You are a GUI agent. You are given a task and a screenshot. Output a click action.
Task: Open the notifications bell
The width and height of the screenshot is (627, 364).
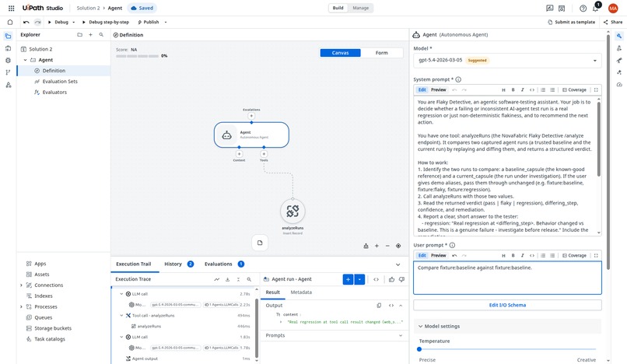(x=595, y=9)
